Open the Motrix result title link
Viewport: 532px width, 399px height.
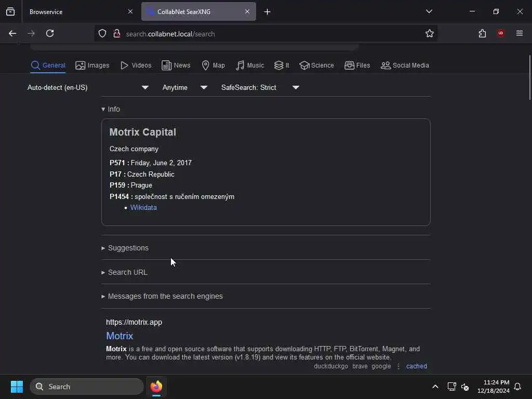coord(119,336)
